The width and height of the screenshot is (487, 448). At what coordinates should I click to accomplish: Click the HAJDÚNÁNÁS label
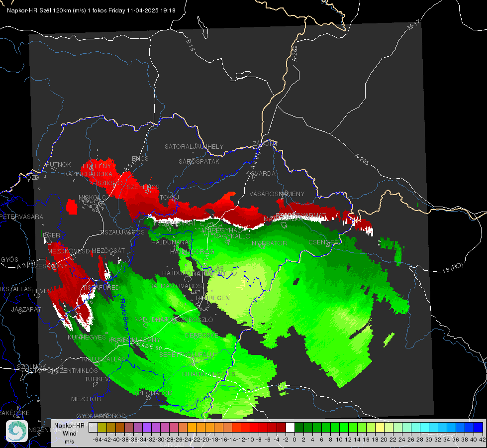coord(172,242)
